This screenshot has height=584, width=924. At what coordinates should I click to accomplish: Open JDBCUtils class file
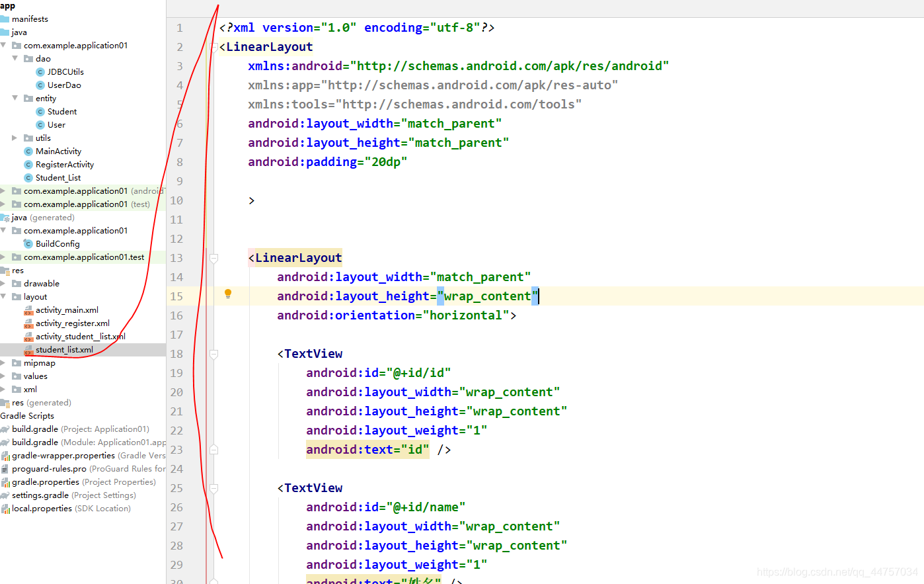click(65, 71)
